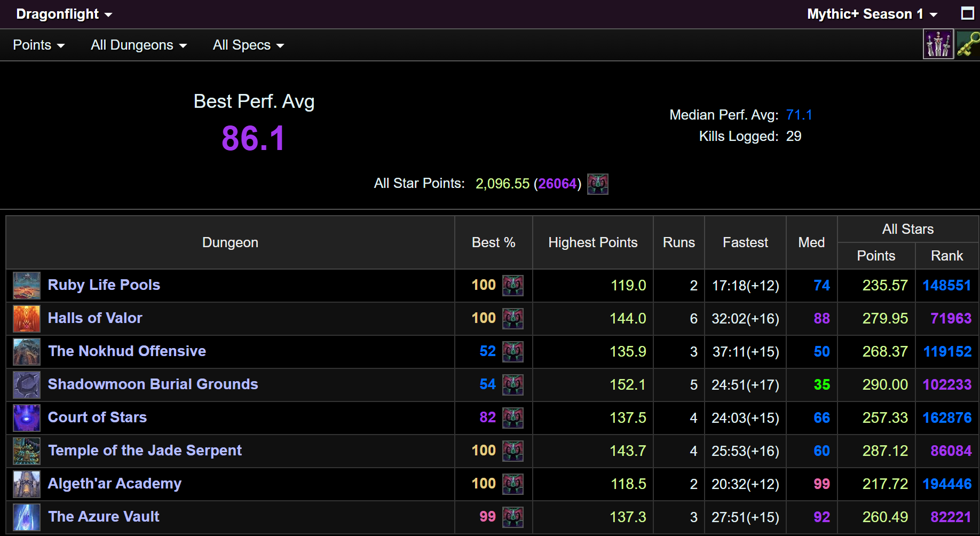Click The Nokhud Offensive dungeon name

point(127,351)
